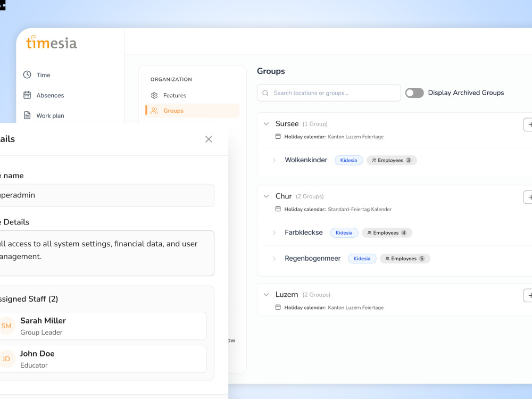Click the Groups people icon

(154, 111)
